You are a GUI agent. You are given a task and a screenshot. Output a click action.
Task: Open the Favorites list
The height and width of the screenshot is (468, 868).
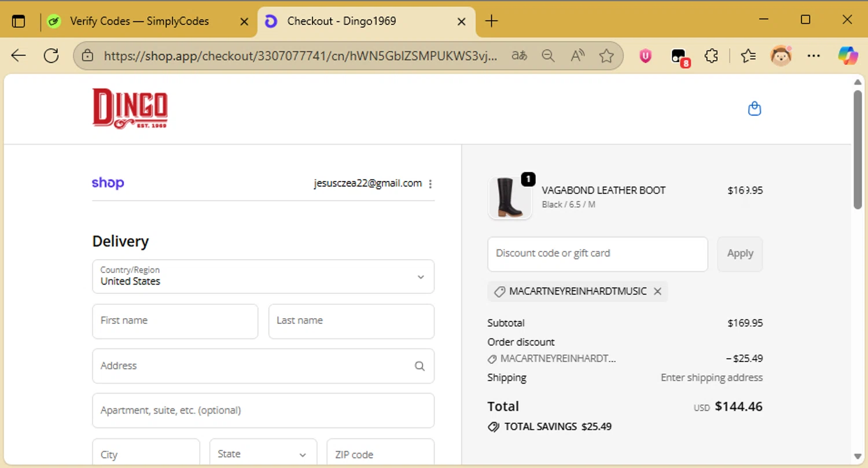[748, 56]
